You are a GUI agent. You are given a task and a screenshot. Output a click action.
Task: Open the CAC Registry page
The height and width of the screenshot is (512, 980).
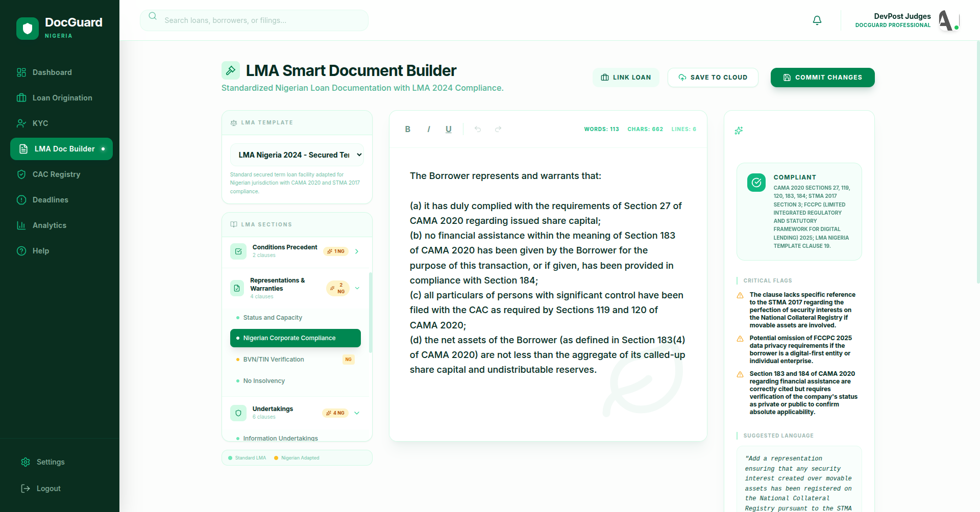pyautogui.click(x=61, y=174)
